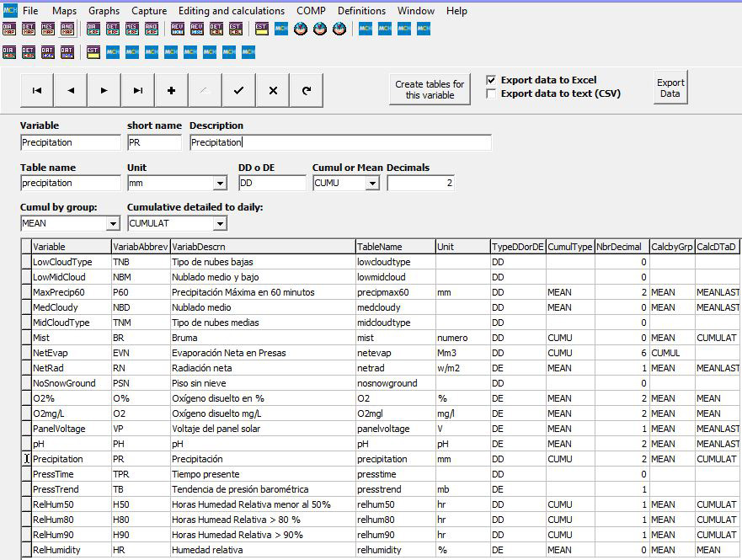Screen dimensions: 742x560
Task: Open the Unit dropdown
Action: click(x=220, y=184)
